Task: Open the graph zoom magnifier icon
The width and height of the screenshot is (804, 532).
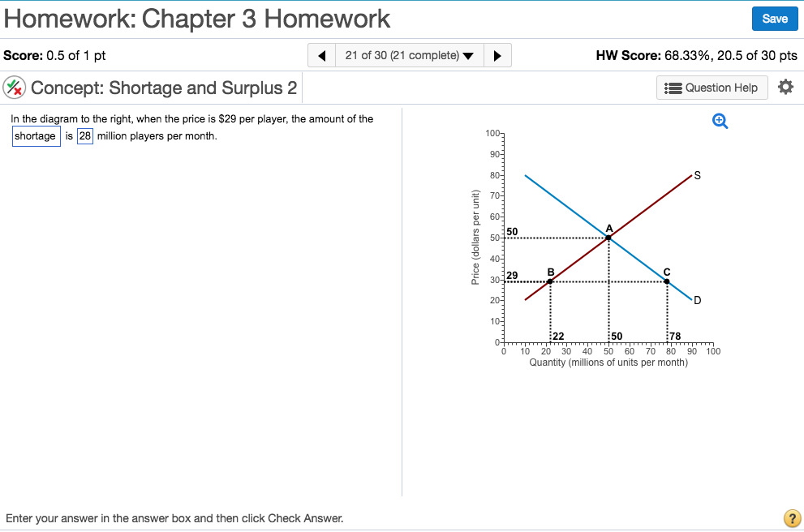Action: point(719,120)
